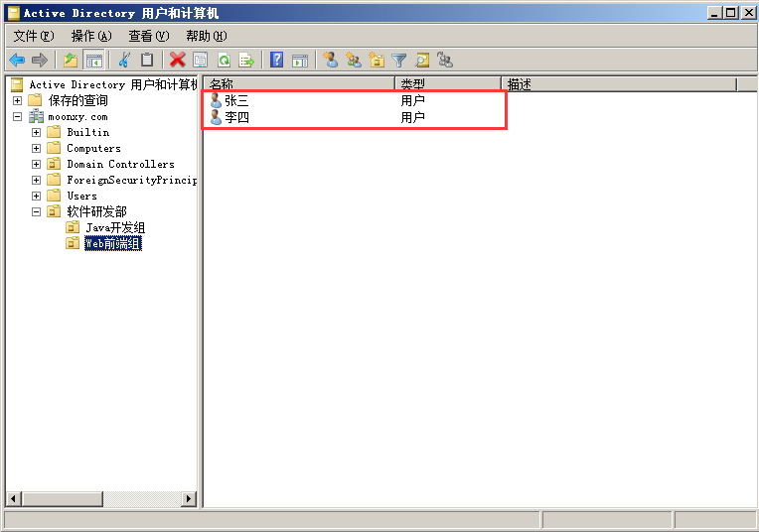
Task: Open the Properties icon in toolbar
Action: 200,61
